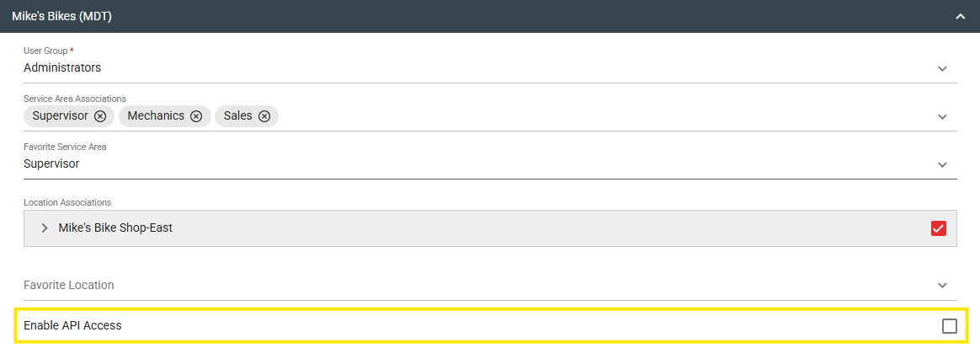Click the Enable API Access label

[72, 325]
